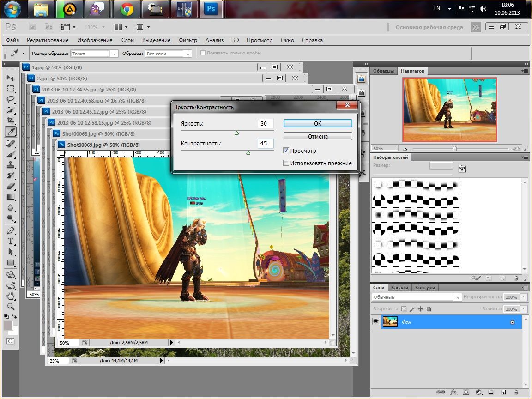Select the Gradient tool
Screen dimensions: 532x399
(x=11, y=197)
